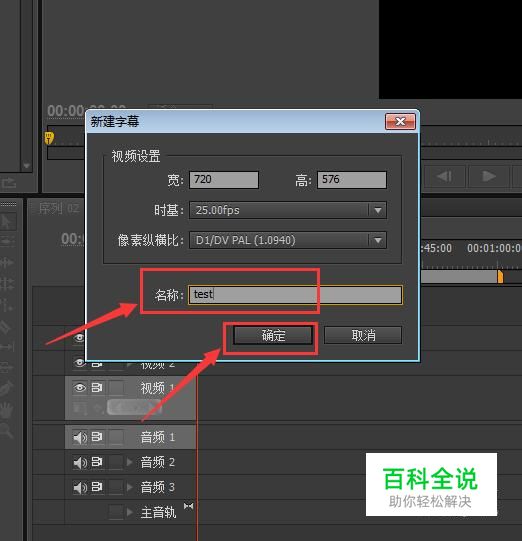Open the 像素纵横比 D1/DV PAL dropdown
Viewport: 522px width, 541px height.
(288, 240)
